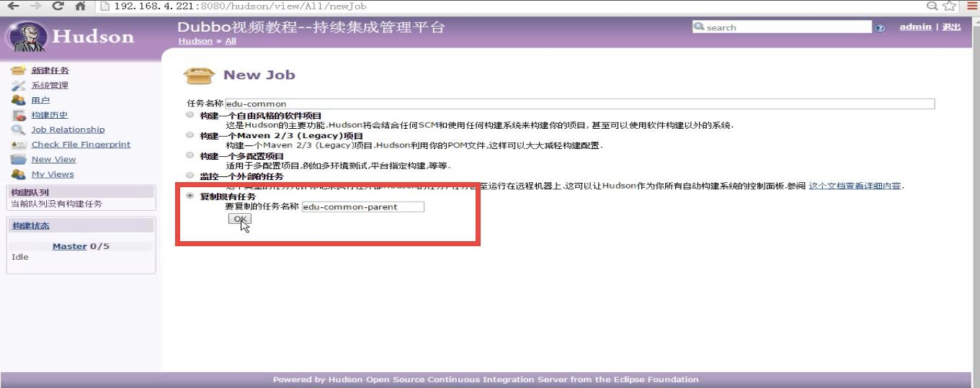Click the Idle executor status text

coord(20,257)
